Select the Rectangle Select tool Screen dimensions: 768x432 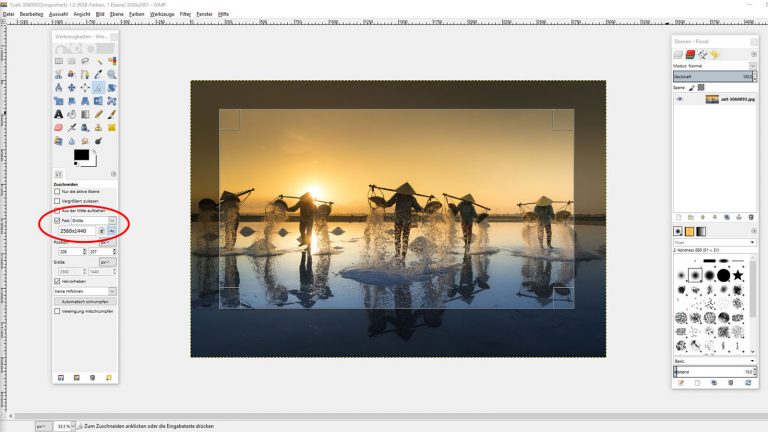pyautogui.click(x=59, y=62)
